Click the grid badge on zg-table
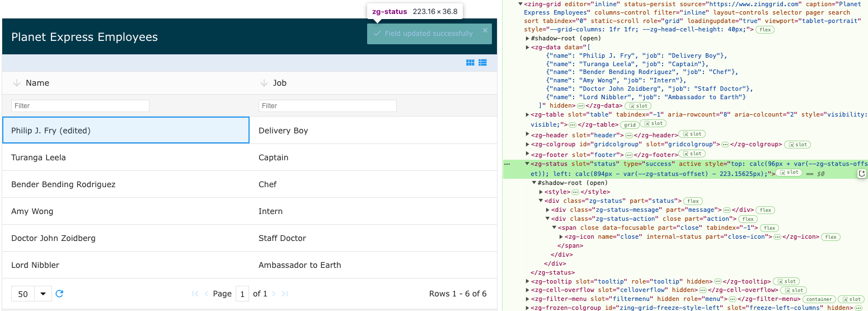The width and height of the screenshot is (868, 311). [x=630, y=125]
